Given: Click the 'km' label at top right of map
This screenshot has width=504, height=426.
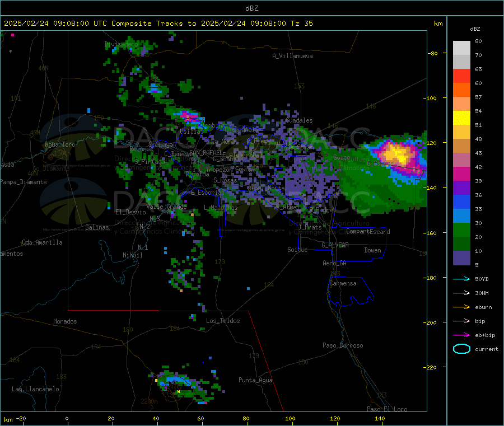Looking at the screenshot, I should pos(438,24).
